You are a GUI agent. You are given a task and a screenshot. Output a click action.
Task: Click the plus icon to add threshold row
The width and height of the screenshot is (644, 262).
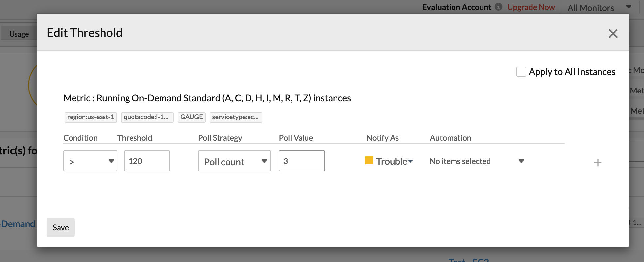tap(598, 163)
